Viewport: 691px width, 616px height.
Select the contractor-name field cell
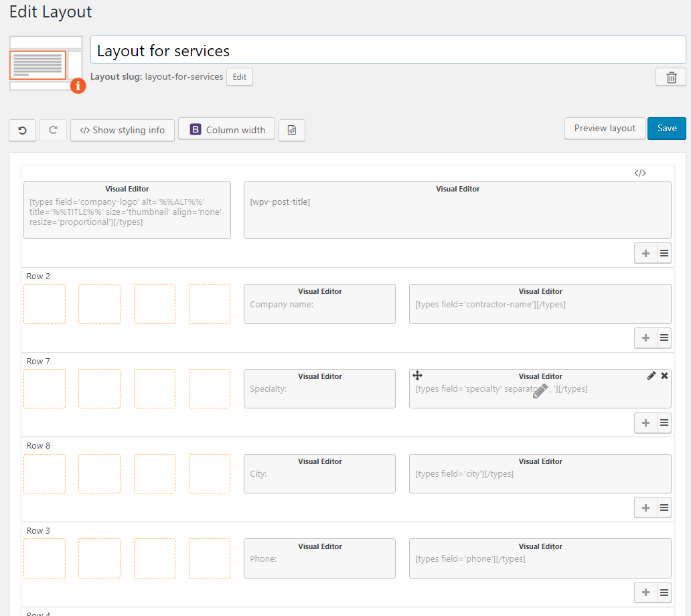[x=540, y=304]
